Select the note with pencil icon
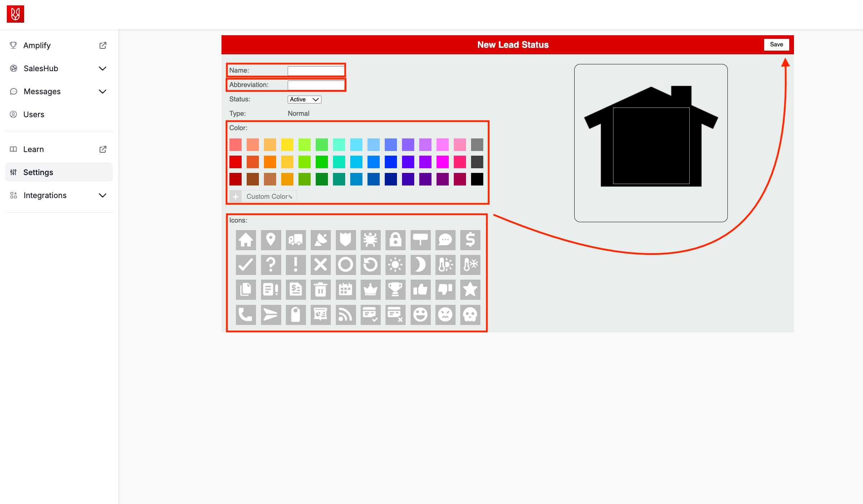 271,290
